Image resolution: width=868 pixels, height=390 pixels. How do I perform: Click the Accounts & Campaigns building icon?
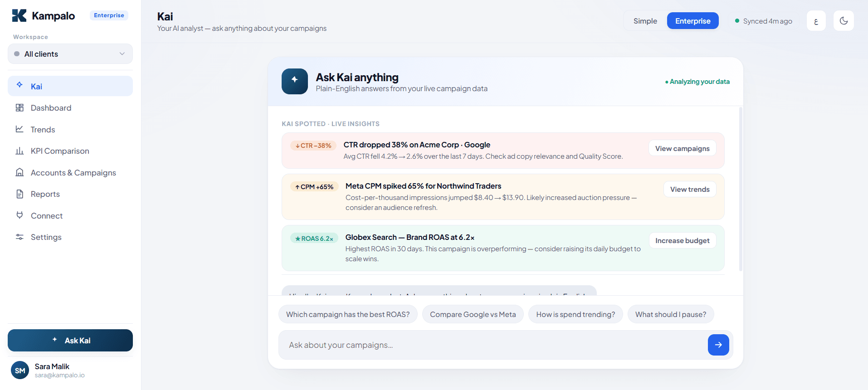pos(20,172)
